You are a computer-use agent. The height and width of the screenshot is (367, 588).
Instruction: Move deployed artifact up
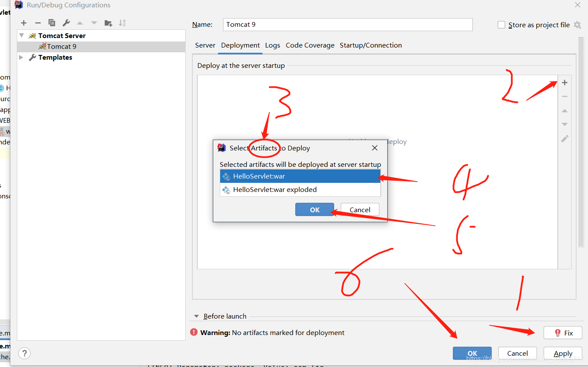coord(565,111)
